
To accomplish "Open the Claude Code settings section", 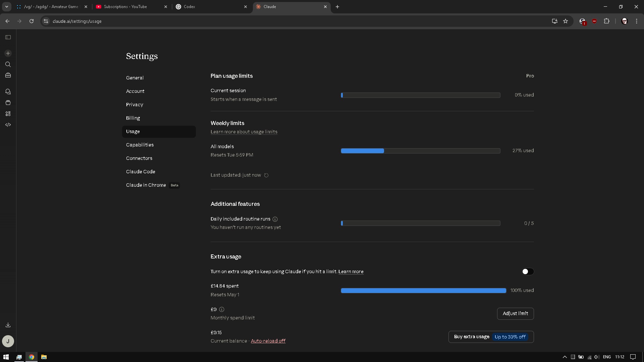I will [x=141, y=172].
